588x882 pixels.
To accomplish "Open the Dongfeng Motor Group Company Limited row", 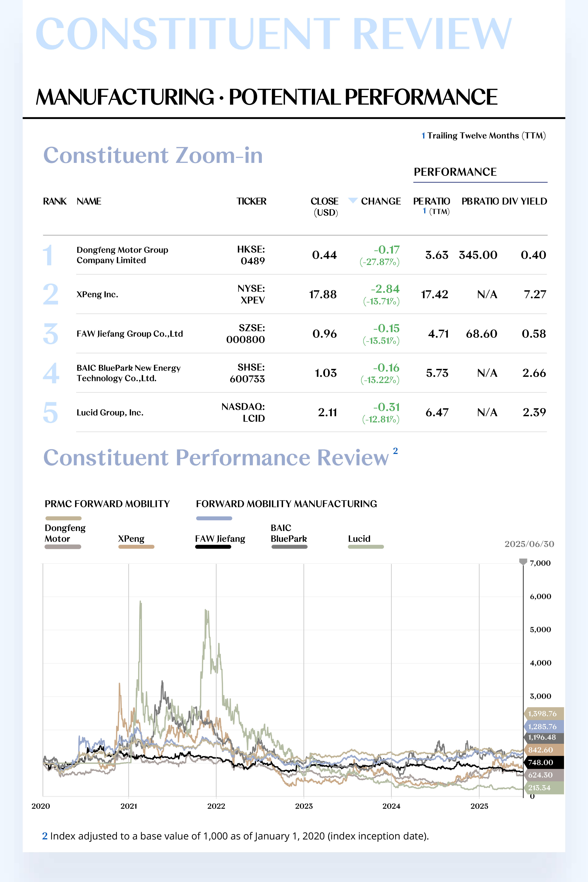I will (295, 255).
